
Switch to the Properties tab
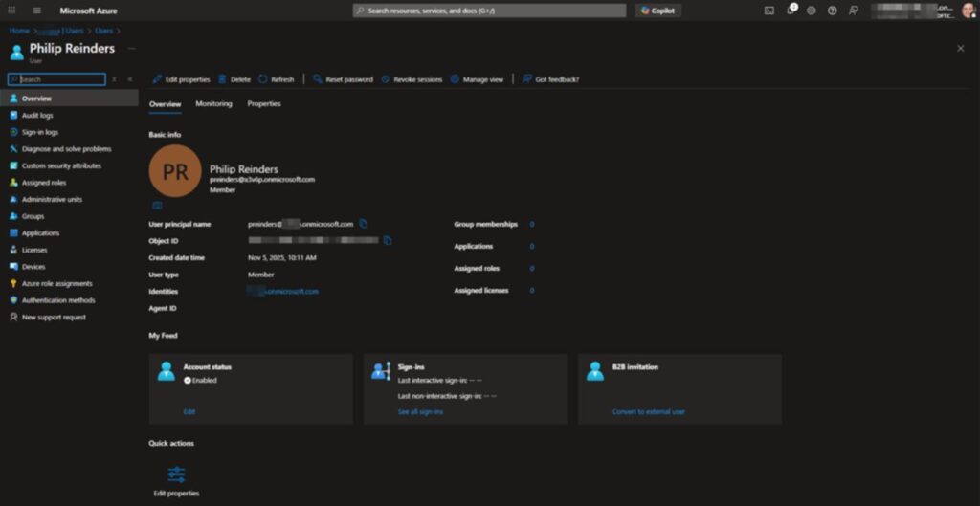[x=264, y=104]
